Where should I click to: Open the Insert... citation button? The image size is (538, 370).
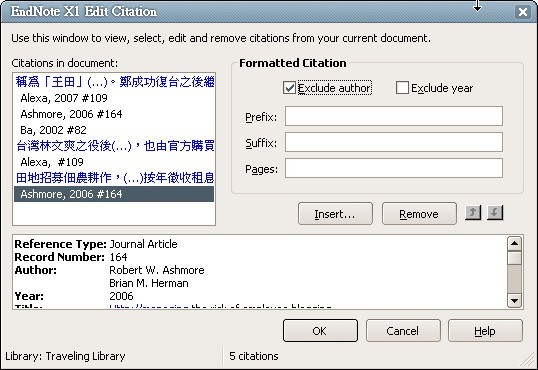pos(335,214)
